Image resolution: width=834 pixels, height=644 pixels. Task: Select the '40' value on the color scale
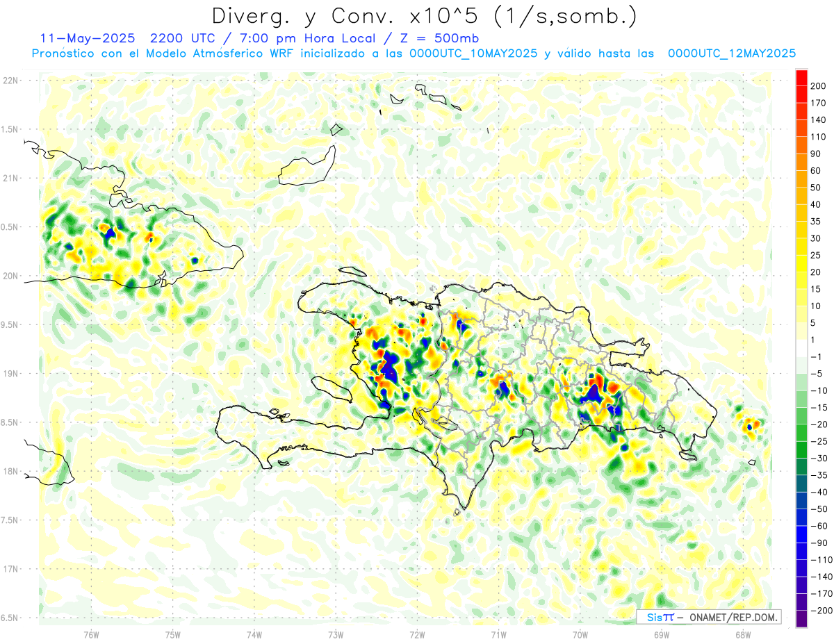[x=817, y=204]
